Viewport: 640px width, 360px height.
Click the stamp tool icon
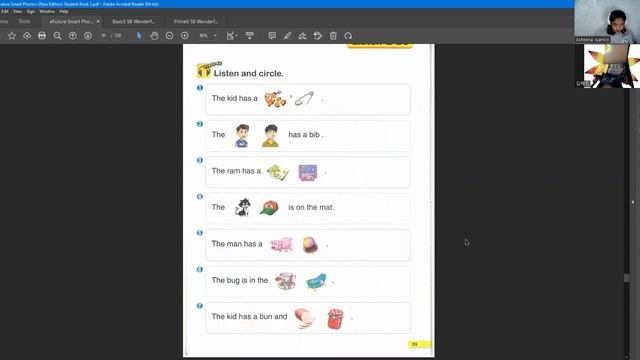(318, 36)
